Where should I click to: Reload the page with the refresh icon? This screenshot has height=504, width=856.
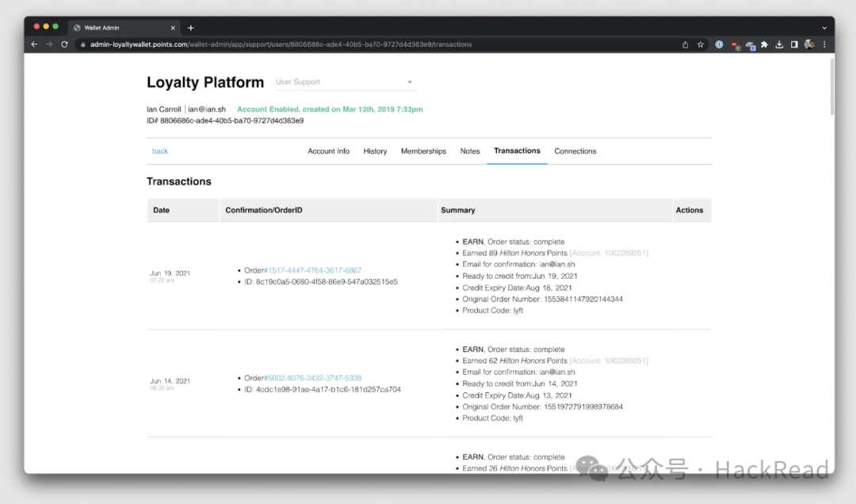pyautogui.click(x=64, y=44)
